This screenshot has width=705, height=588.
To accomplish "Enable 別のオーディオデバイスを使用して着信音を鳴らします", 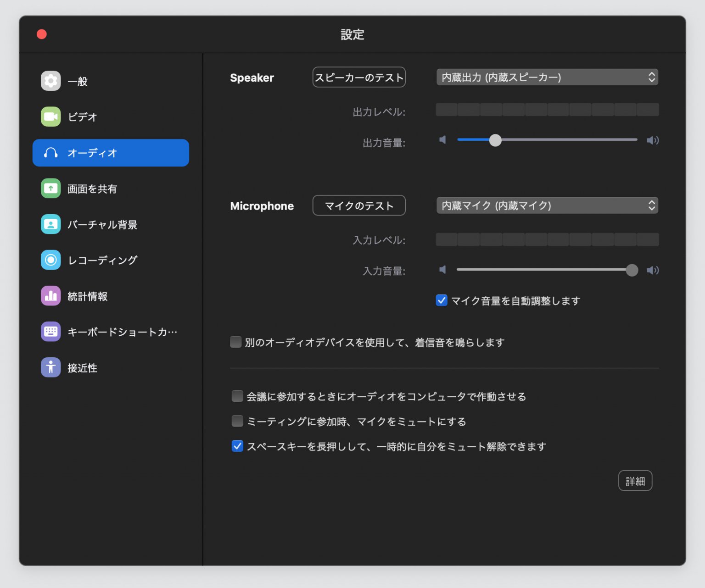I will (235, 342).
